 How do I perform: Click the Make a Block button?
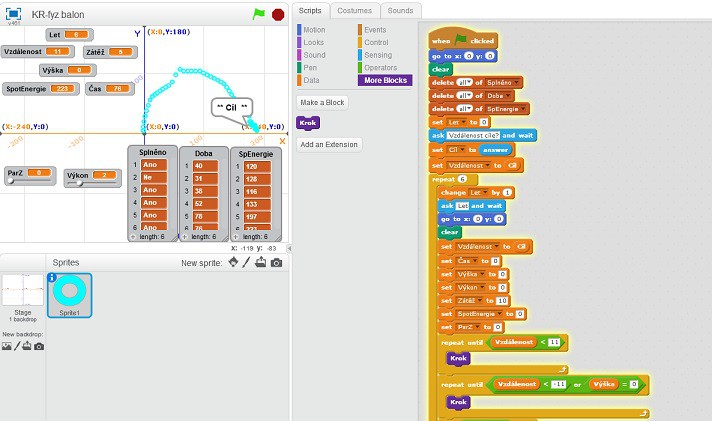pos(323,102)
